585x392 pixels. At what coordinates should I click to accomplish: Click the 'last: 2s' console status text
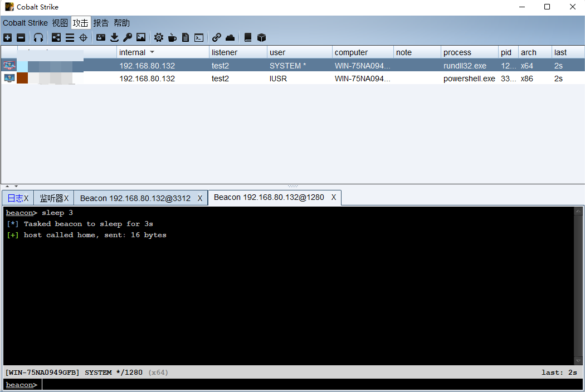coord(559,372)
